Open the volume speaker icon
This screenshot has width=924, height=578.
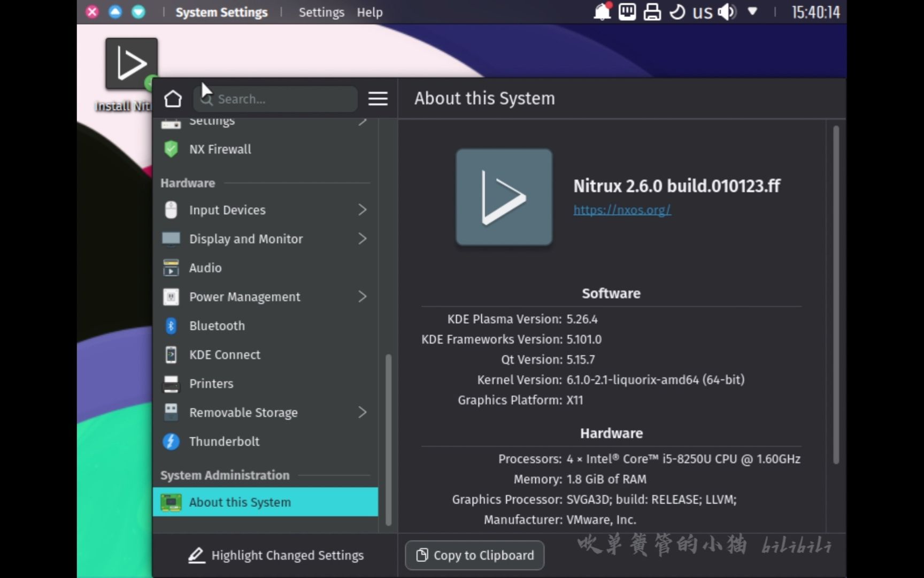(x=727, y=12)
